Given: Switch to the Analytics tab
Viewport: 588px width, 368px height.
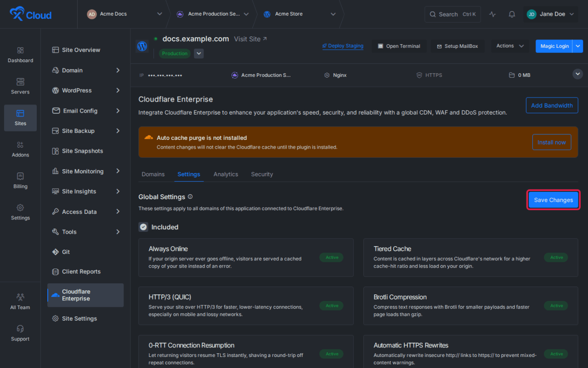Looking at the screenshot, I should click(226, 174).
